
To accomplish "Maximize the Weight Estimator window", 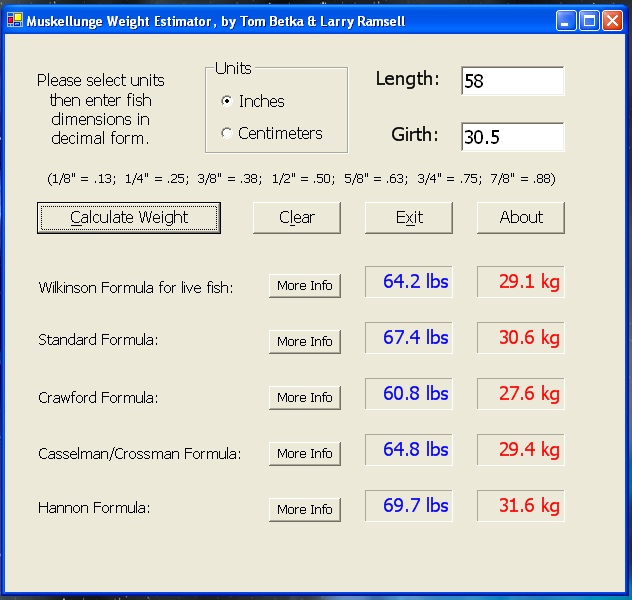I will 589,21.
